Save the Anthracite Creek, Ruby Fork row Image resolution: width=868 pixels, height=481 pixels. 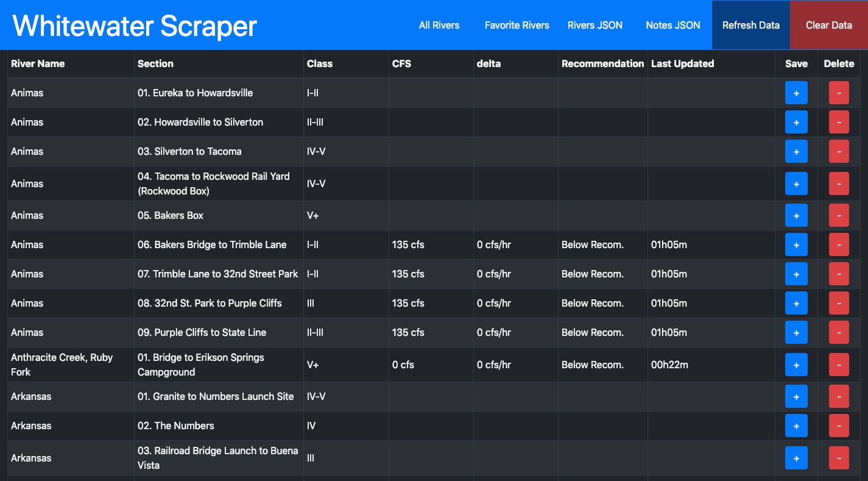point(796,365)
